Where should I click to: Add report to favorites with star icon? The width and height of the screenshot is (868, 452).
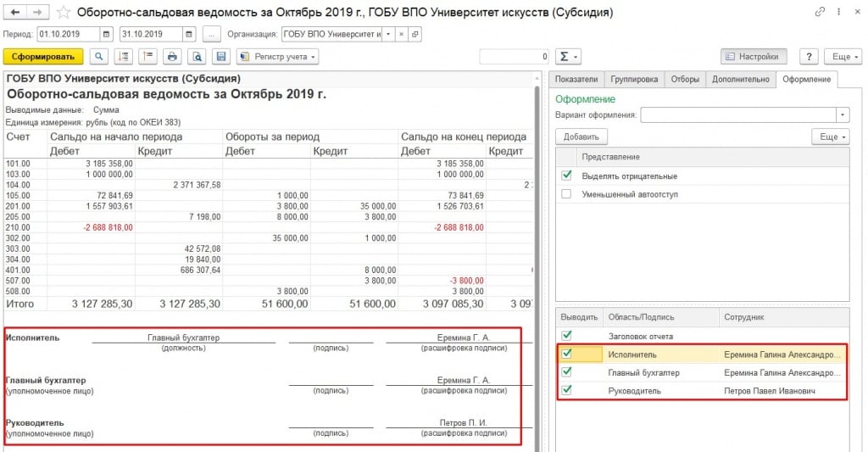64,13
